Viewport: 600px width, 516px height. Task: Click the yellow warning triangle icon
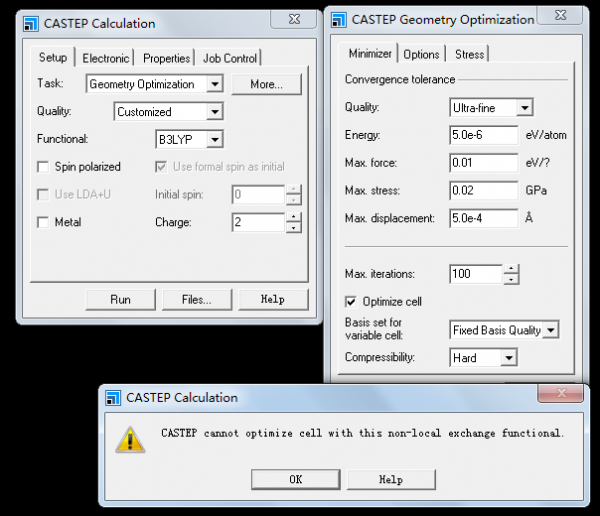(x=130, y=440)
